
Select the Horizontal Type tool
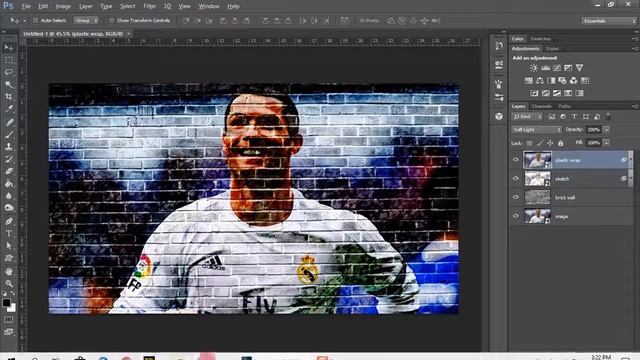9,233
